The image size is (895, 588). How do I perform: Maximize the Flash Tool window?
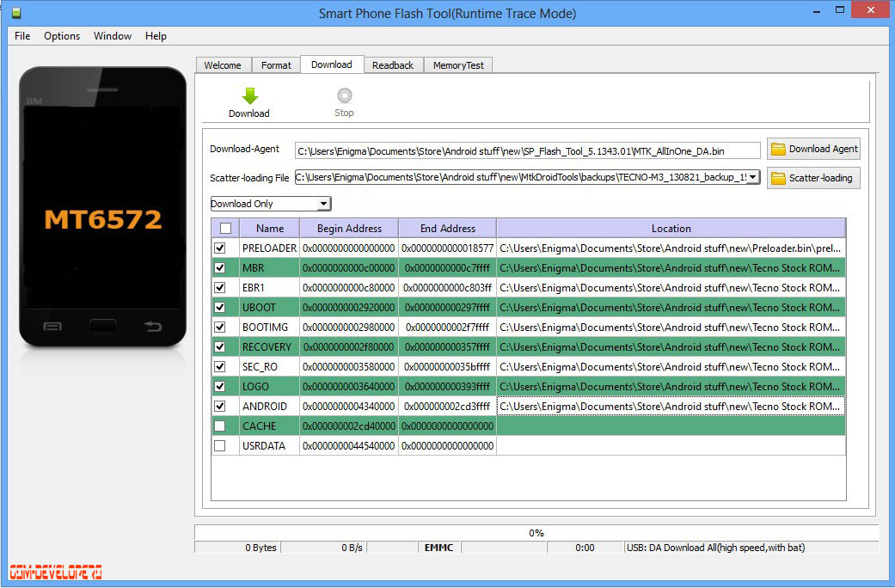[x=840, y=9]
